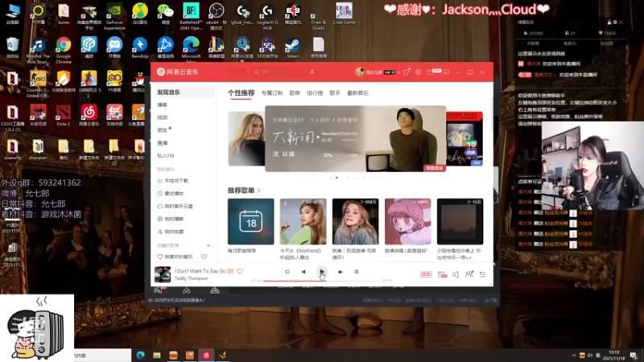Viewport: 644px width, 362px height.
Task: Open GeForce Experience desktop shortcut
Action: click(x=114, y=16)
